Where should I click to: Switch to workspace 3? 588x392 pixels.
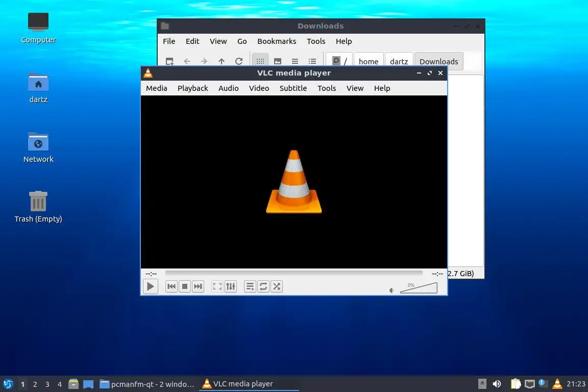[47, 384]
